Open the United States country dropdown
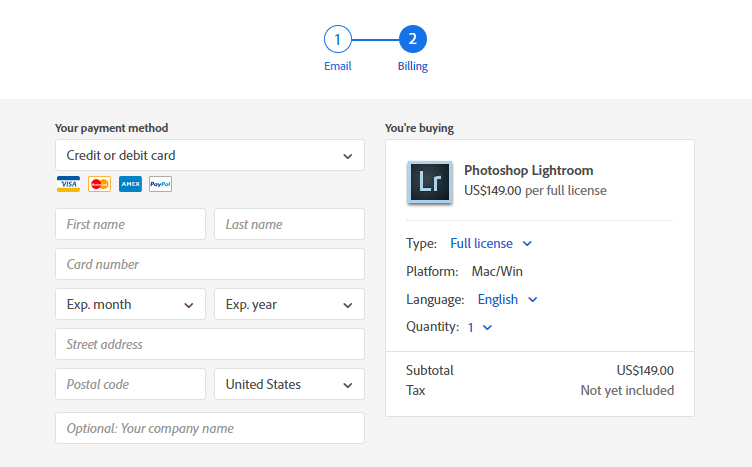The image size is (752, 467). [289, 384]
